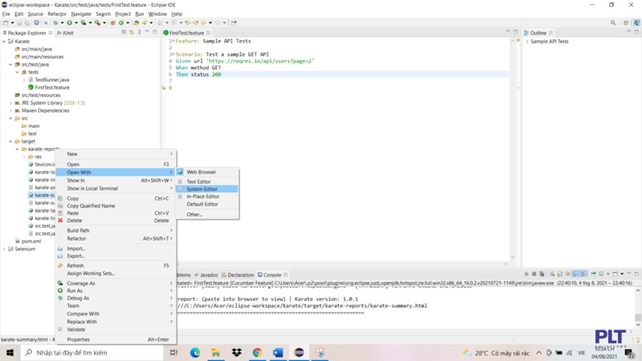Click the Windows Start button
The height and width of the screenshot is (361, 642).
point(10,352)
